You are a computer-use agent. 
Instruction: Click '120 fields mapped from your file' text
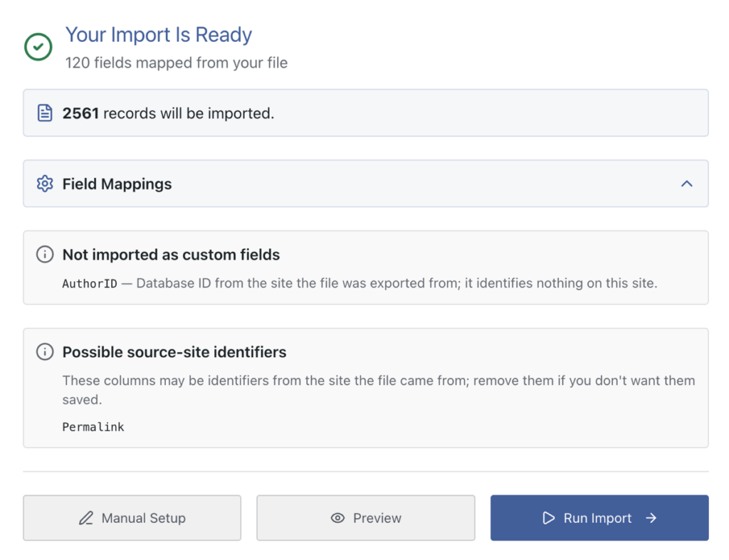coord(177,63)
